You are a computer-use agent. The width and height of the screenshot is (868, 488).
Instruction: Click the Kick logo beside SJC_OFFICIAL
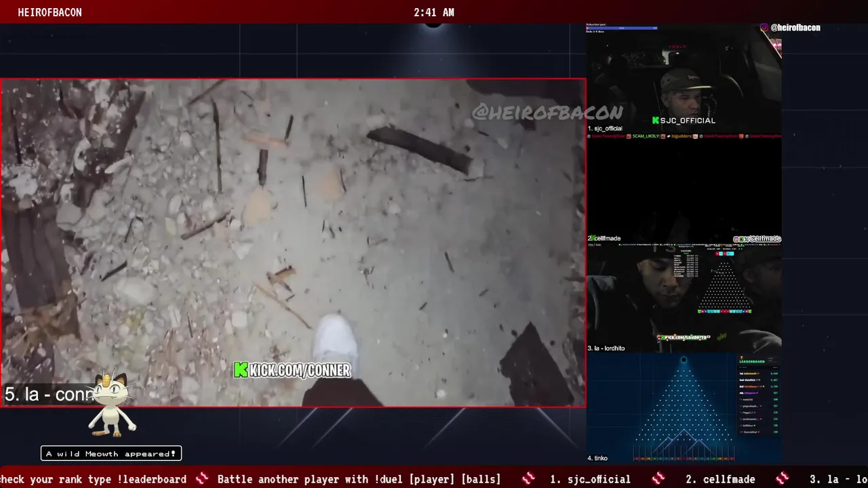655,121
